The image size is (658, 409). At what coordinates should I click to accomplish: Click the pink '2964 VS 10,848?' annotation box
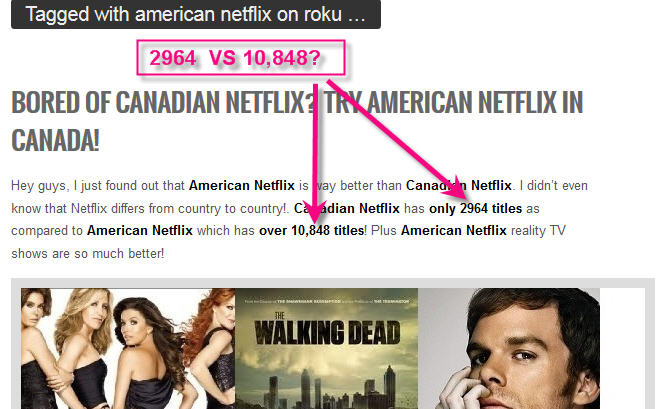point(241,57)
